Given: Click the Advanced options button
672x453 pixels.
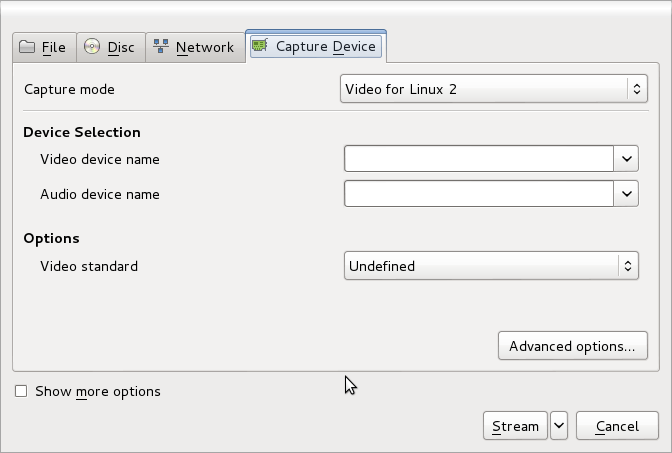Looking at the screenshot, I should pos(572,346).
